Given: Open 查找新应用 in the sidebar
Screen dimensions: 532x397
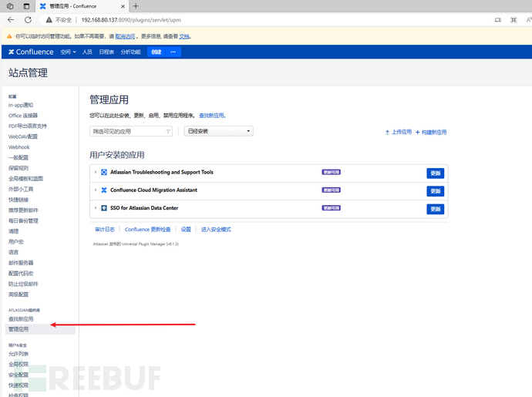Looking at the screenshot, I should coord(21,319).
